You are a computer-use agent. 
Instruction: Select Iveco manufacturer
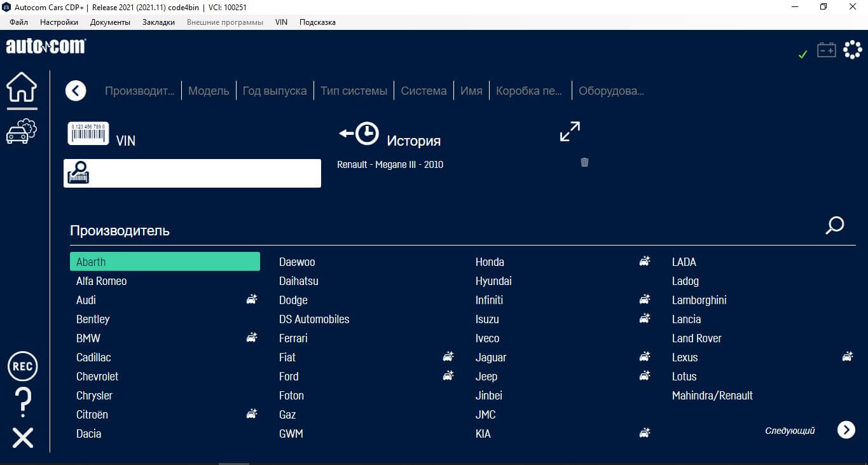487,338
